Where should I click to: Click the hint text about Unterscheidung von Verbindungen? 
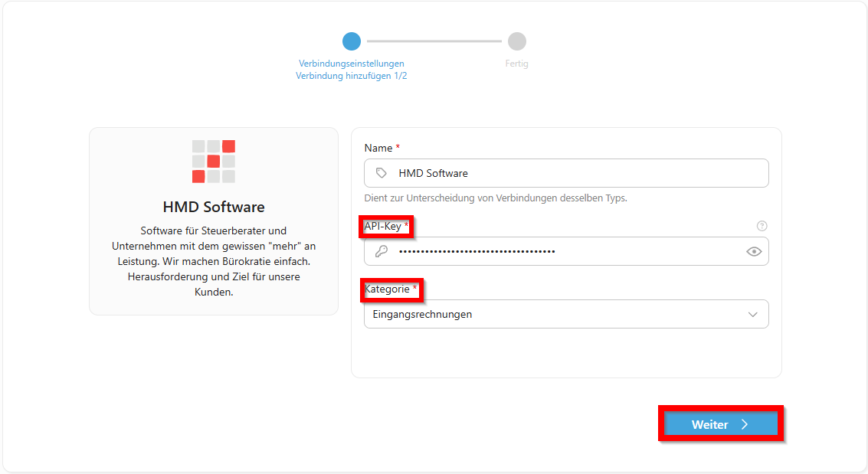click(x=496, y=198)
